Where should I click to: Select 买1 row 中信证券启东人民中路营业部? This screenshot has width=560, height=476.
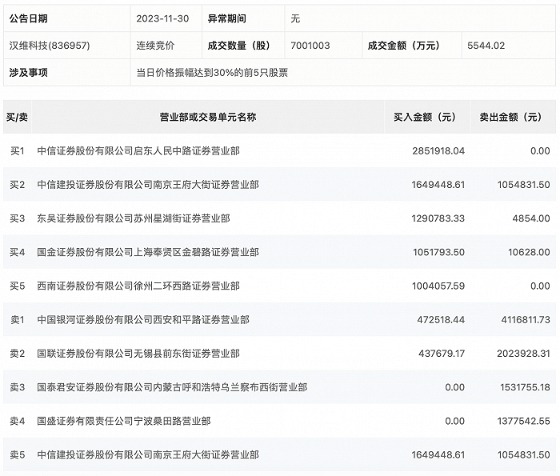pos(279,150)
